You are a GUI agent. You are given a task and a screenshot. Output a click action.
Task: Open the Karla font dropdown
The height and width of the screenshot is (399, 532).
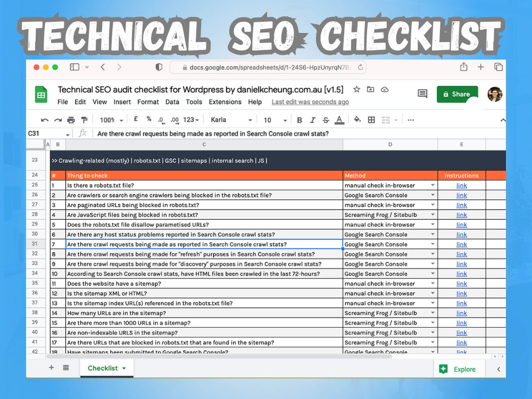coord(231,120)
